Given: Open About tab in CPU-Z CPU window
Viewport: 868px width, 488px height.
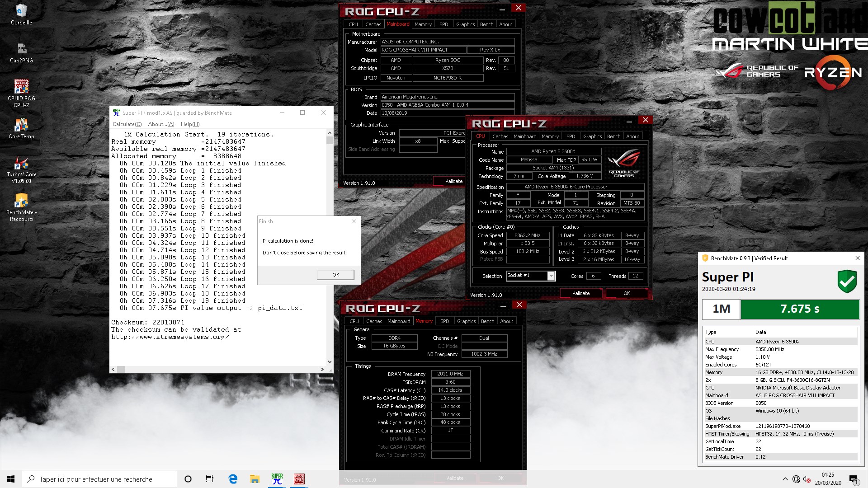Looking at the screenshot, I should tap(632, 136).
